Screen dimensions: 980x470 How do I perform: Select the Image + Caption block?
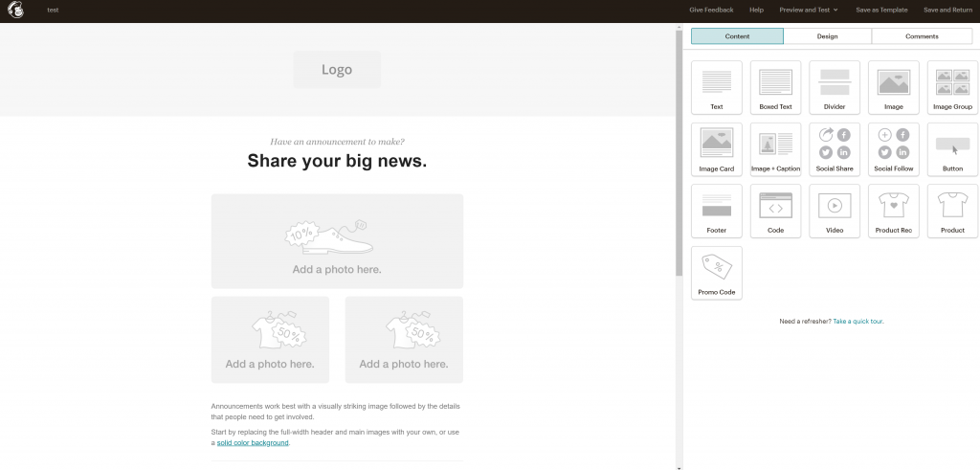tap(775, 149)
